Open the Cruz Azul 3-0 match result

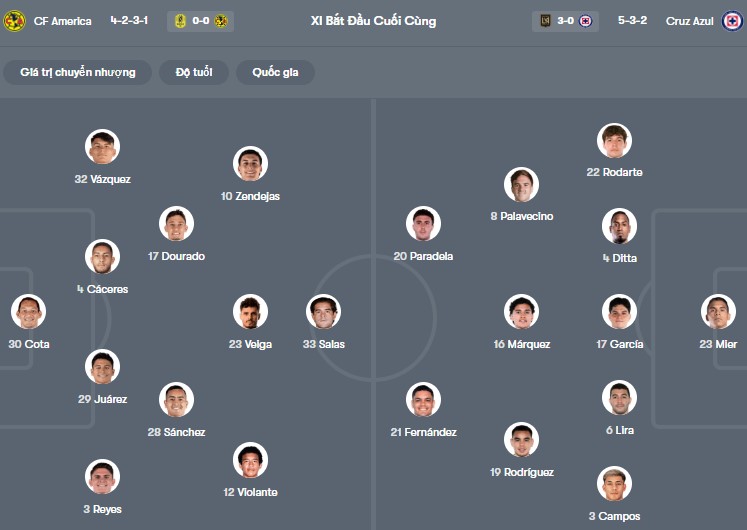(x=566, y=21)
